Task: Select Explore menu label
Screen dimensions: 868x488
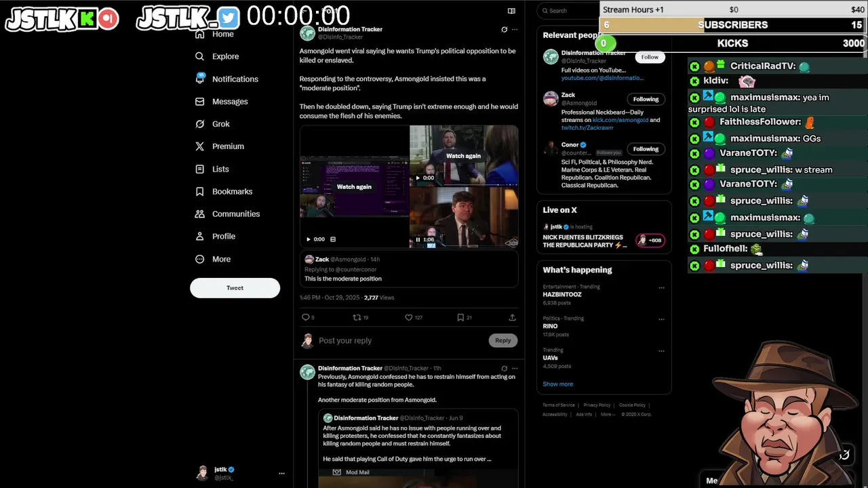Action: coord(225,56)
